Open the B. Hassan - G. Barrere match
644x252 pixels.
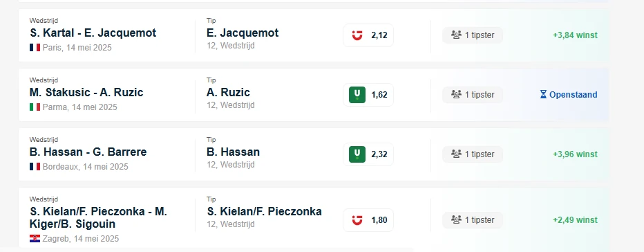click(88, 152)
